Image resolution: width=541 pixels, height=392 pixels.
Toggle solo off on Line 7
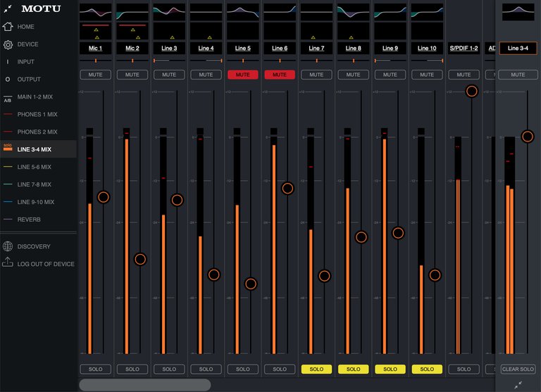tap(316, 369)
